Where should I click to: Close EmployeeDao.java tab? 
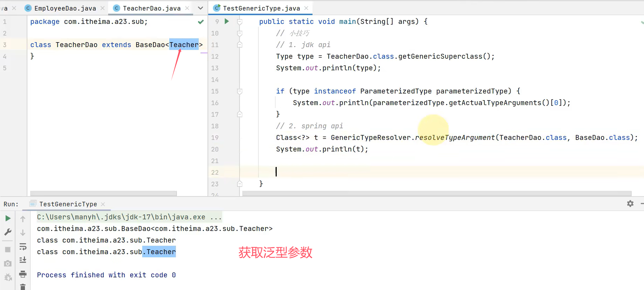[103, 8]
